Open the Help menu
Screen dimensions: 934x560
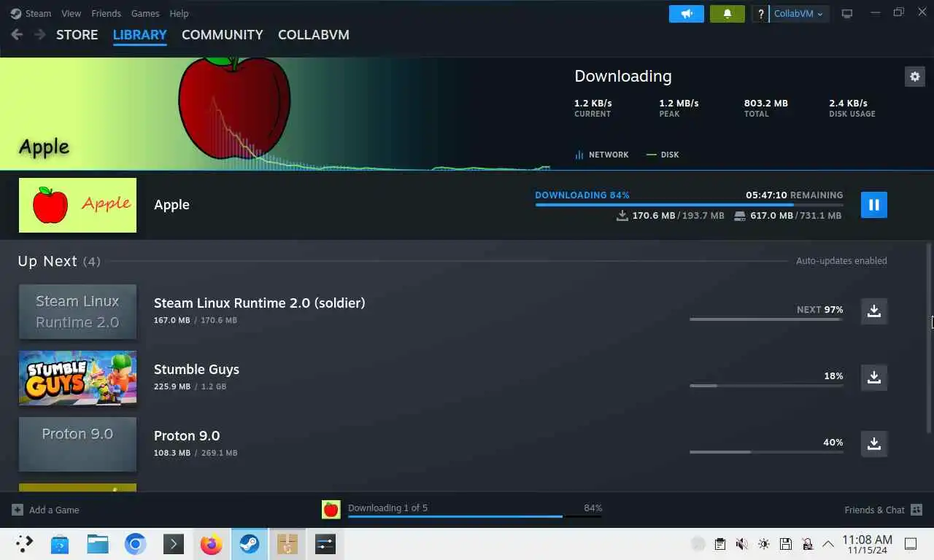179,13
